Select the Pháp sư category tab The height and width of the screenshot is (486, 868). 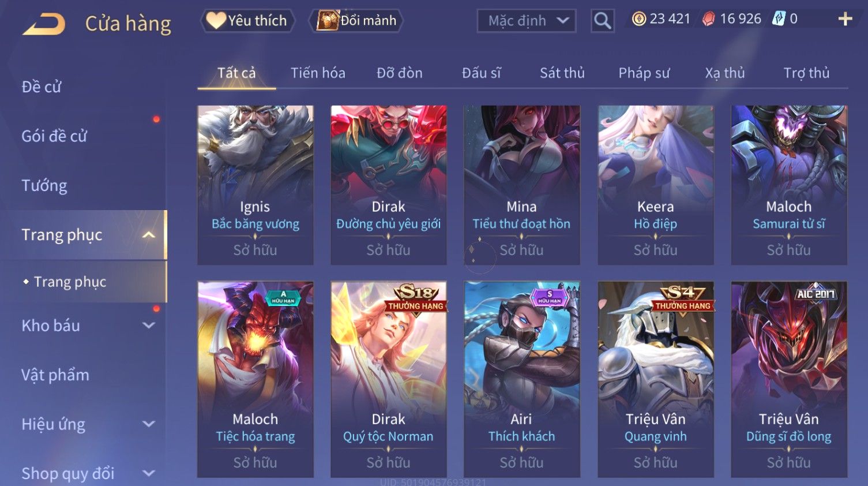[644, 73]
